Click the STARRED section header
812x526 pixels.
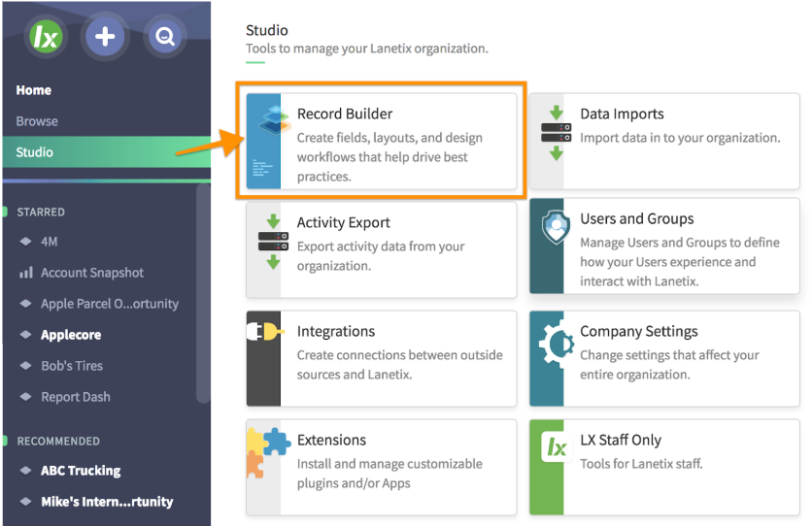(x=41, y=213)
